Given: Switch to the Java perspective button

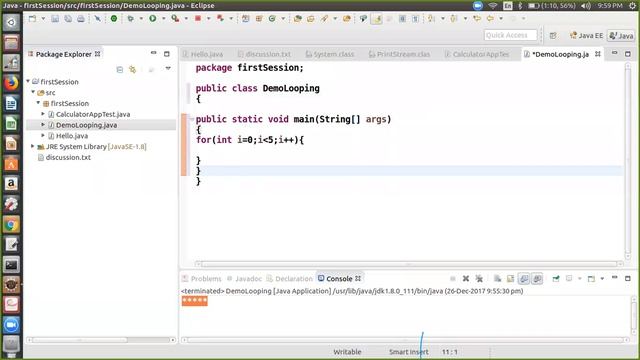Looking at the screenshot, I should [x=621, y=36].
